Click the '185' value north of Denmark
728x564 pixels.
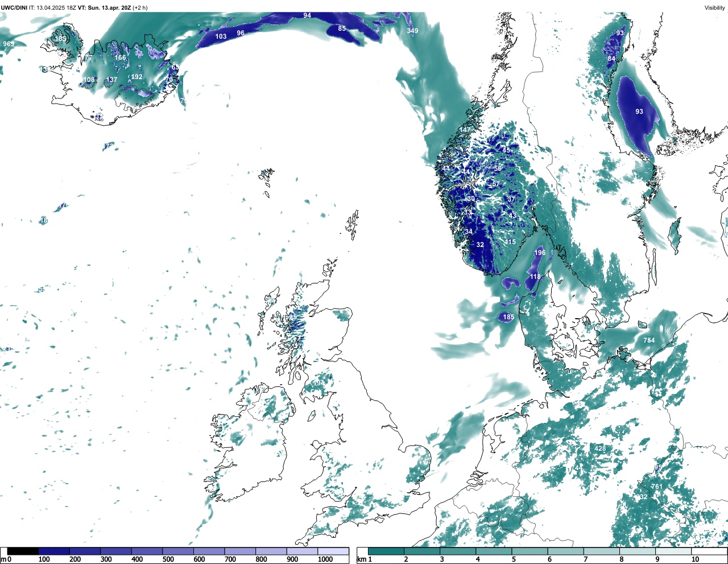tap(508, 317)
